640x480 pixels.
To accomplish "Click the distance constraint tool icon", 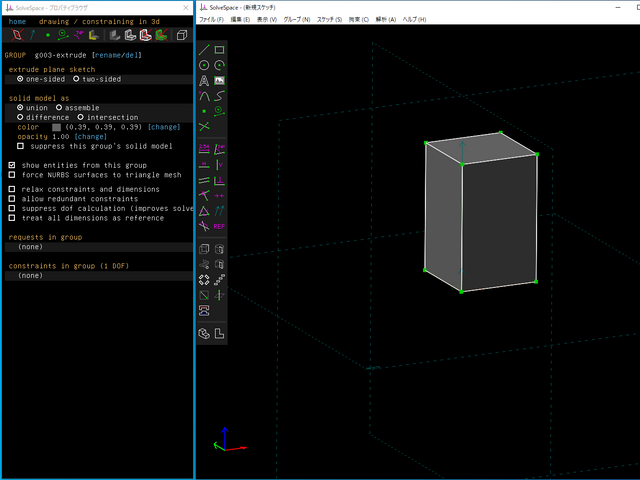I will tap(204, 149).
